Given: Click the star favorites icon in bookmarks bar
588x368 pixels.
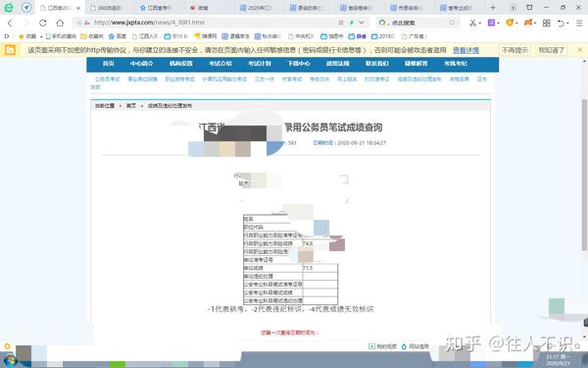Looking at the screenshot, I should (x=22, y=36).
